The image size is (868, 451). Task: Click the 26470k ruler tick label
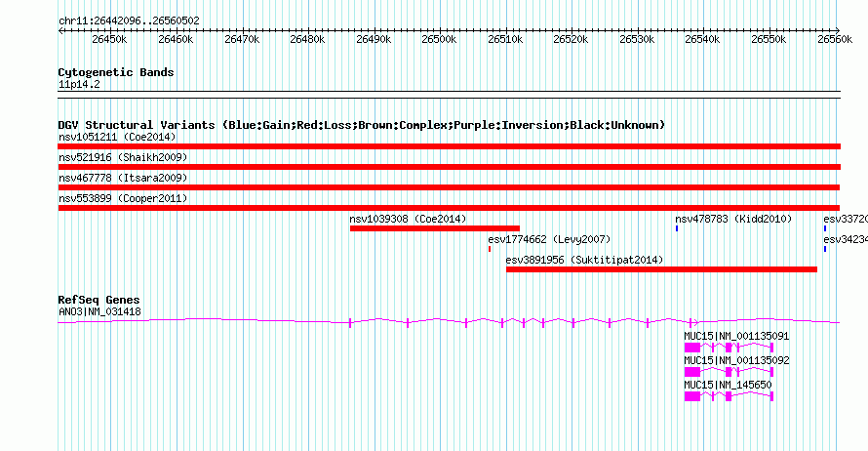coord(242,39)
